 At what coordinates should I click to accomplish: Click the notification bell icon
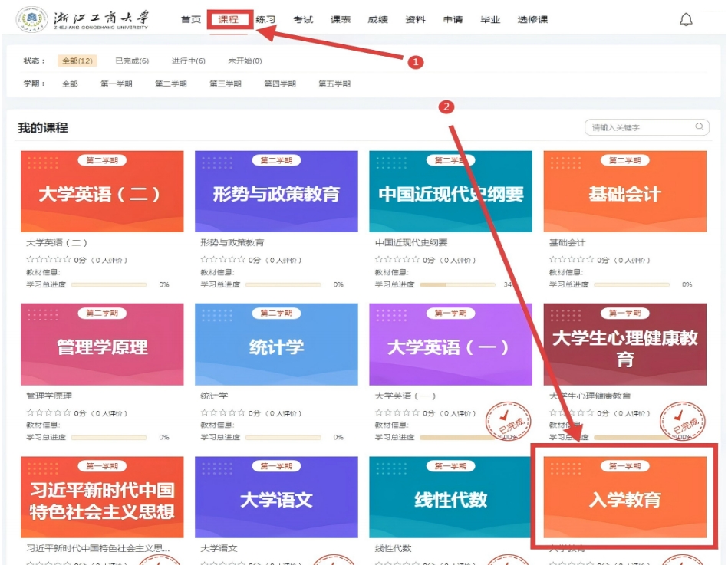[686, 19]
